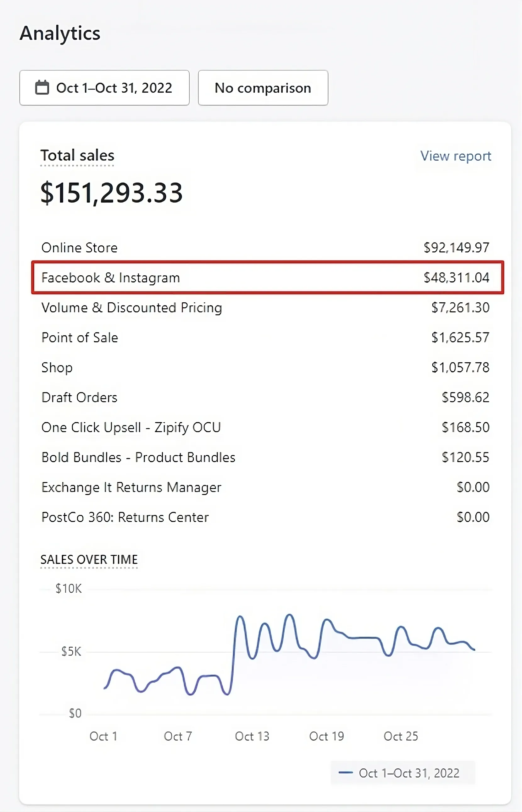
Task: Click One Click Upsell - Zipify OCU row
Action: (x=265, y=427)
